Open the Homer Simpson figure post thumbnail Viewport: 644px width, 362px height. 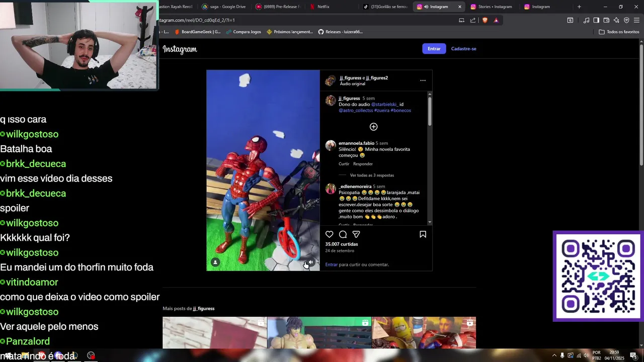tap(424, 332)
